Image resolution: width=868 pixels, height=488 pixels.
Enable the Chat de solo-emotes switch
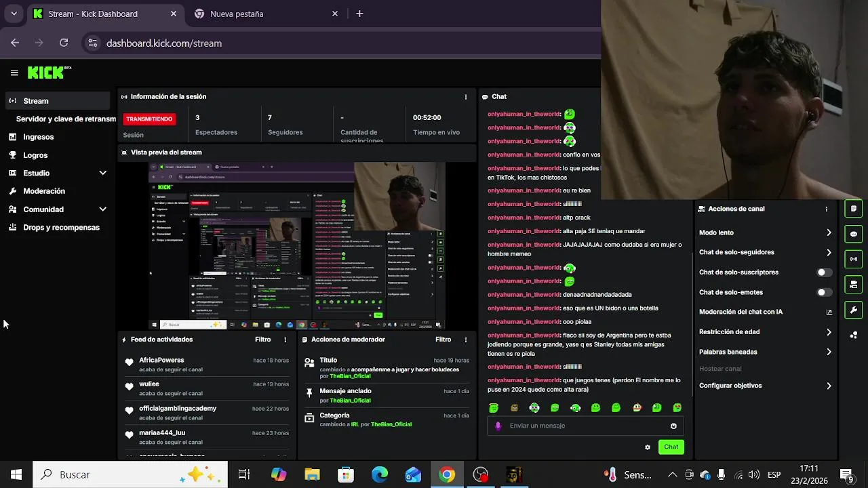click(824, 292)
